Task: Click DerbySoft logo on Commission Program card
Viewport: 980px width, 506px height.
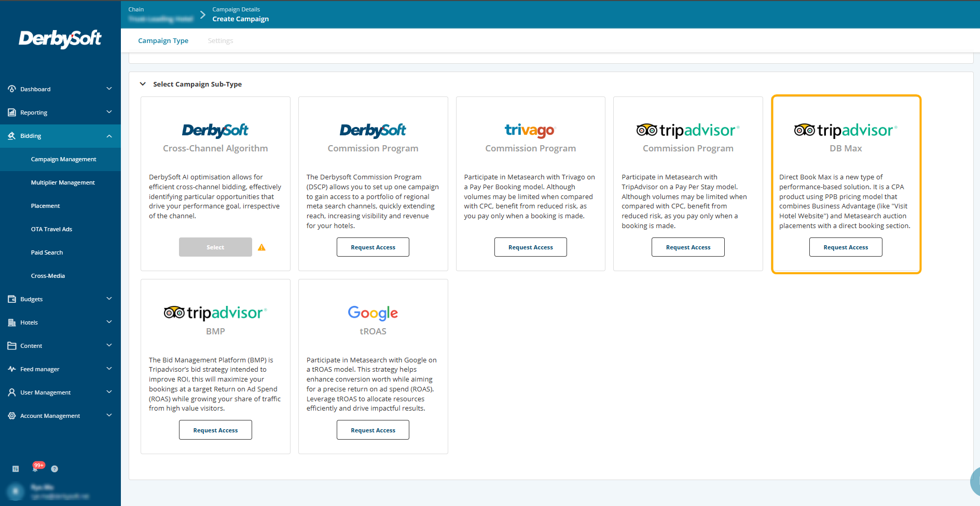Action: tap(373, 130)
